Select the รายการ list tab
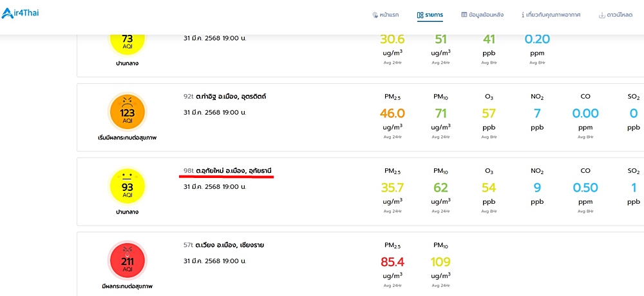The width and height of the screenshot is (644, 296). point(430,15)
